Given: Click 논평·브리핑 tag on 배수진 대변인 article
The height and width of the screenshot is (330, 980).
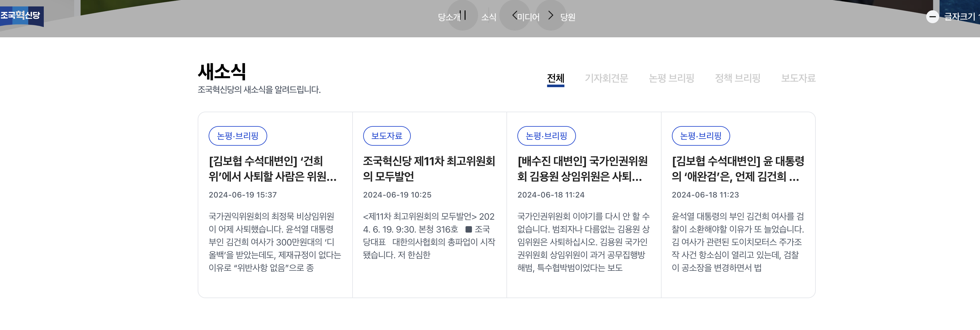Looking at the screenshot, I should (546, 136).
